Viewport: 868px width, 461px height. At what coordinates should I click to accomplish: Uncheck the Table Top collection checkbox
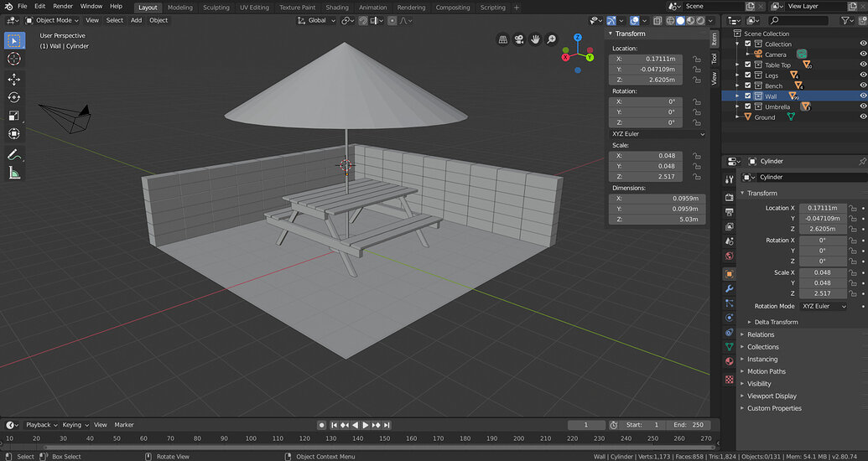(748, 65)
